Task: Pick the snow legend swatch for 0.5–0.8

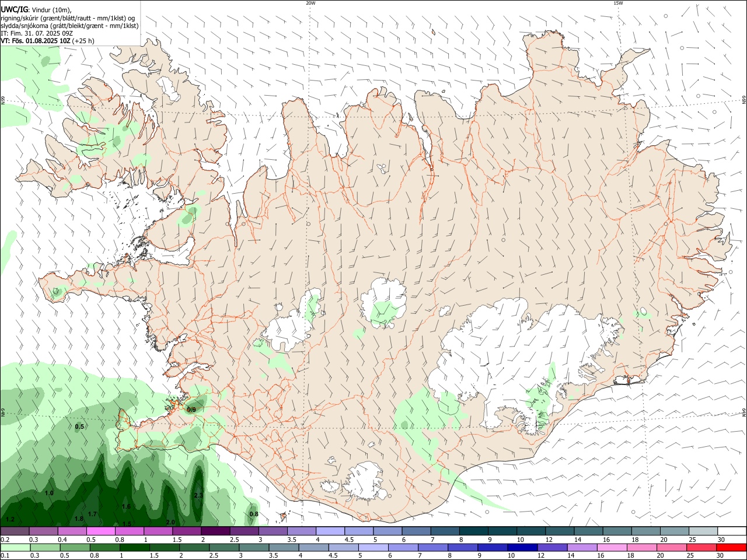Action: click(100, 531)
